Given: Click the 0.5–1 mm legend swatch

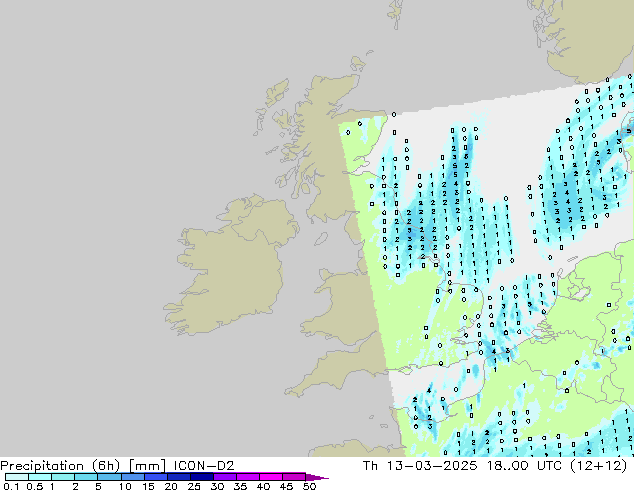Looking at the screenshot, I should (x=40, y=477).
